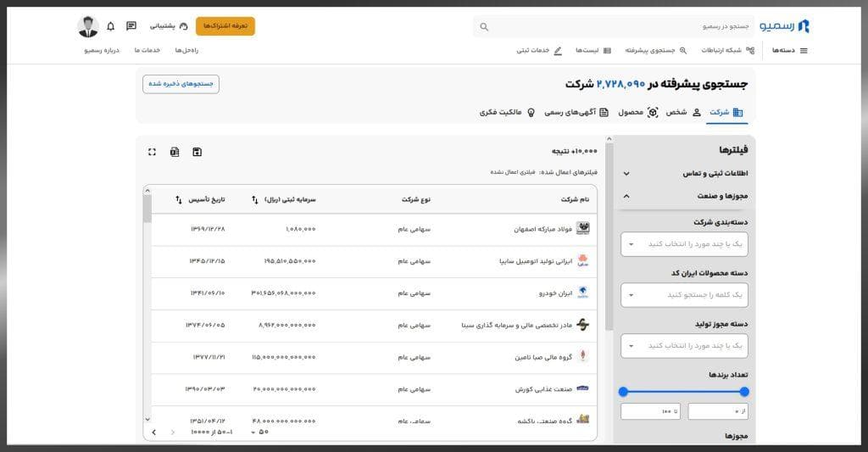Click the ایران خودرو company logo
The width and height of the screenshot is (868, 452).
583,293
